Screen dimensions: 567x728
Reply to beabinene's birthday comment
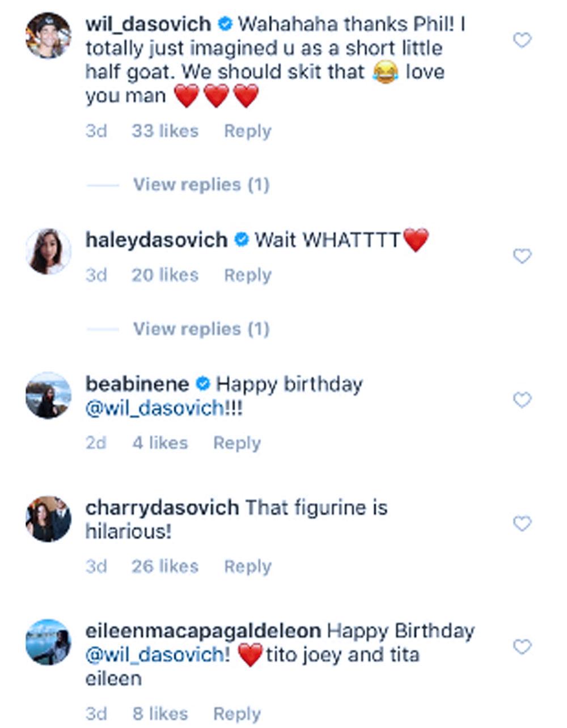(236, 442)
